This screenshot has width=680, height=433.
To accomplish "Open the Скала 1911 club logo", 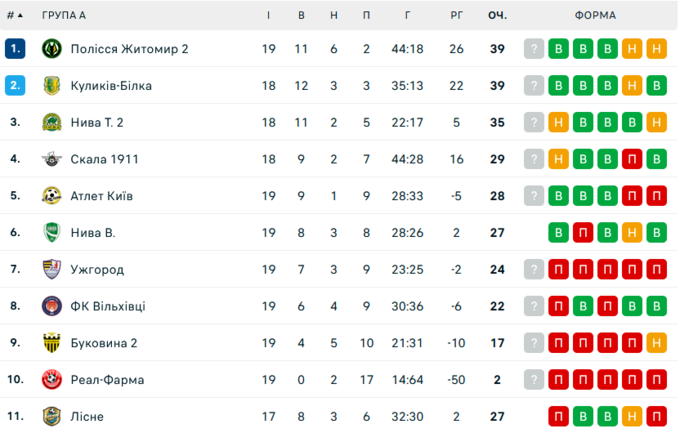I will coord(52,159).
